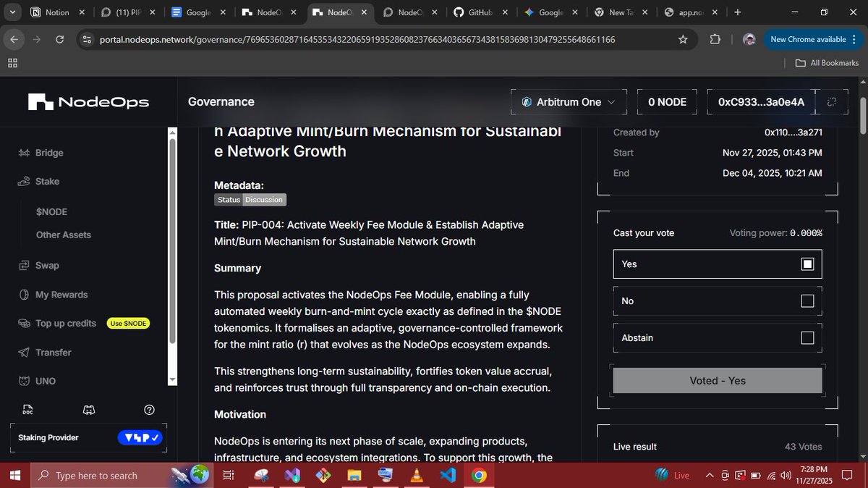This screenshot has height=488, width=868.
Task: Show hidden system tray icons
Action: 711,476
